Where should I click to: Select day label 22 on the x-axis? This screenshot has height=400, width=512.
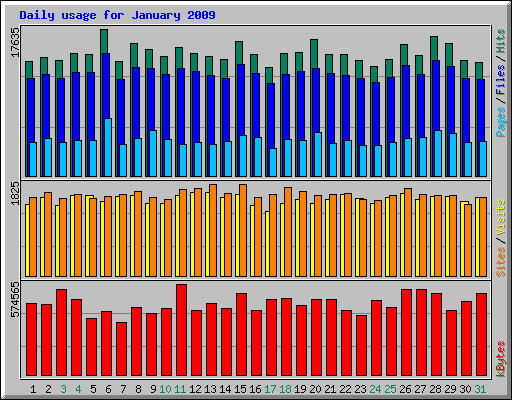click(345, 389)
